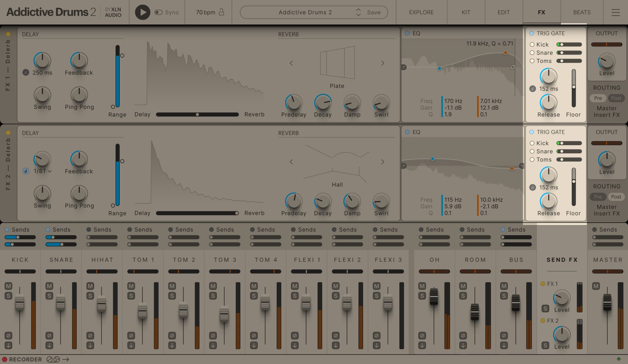Toggle FX 2 Trig Gate power
This screenshot has height=364, width=628.
pyautogui.click(x=532, y=132)
